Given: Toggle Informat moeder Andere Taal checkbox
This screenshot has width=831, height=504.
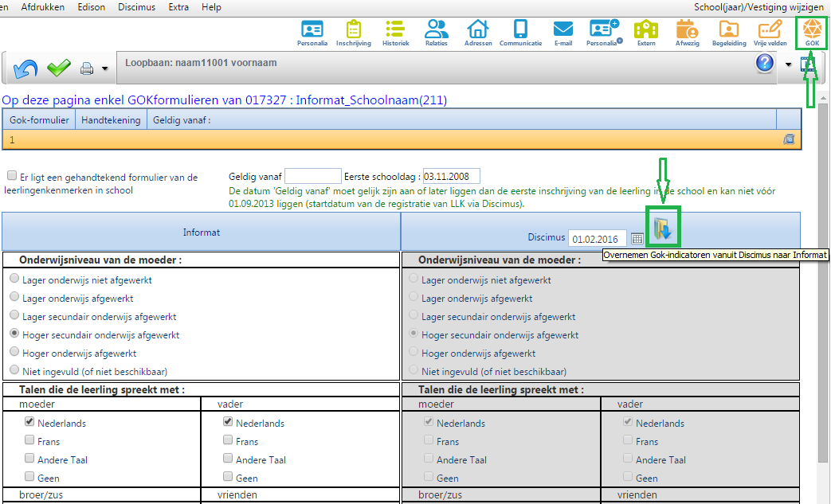Looking at the screenshot, I should (x=29, y=458).
